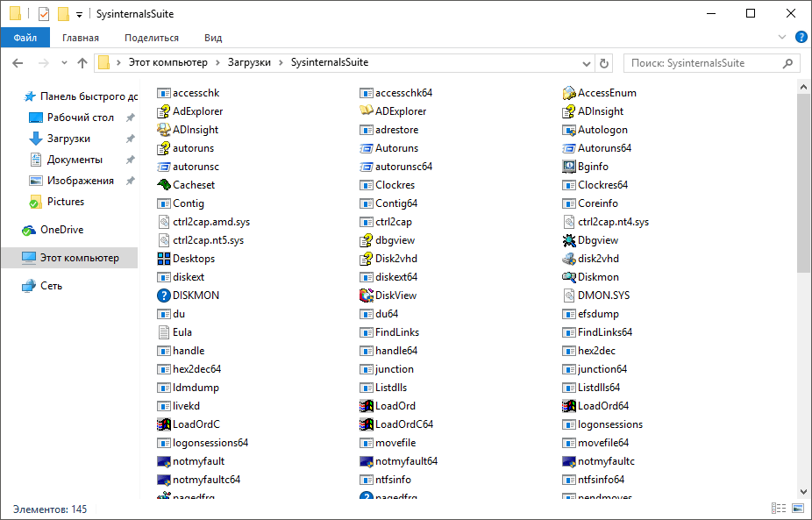Select the LoadOrd colorful icon
The width and height of the screenshot is (812, 520).
click(x=367, y=405)
